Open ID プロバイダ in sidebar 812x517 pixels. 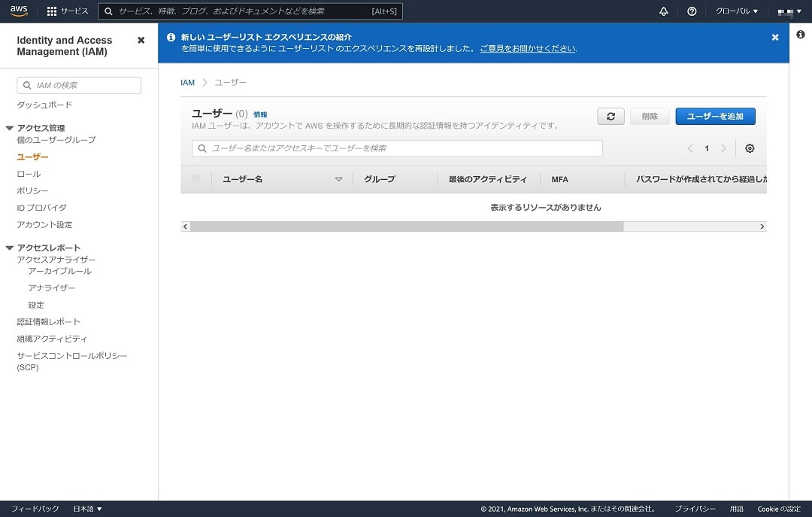point(41,208)
